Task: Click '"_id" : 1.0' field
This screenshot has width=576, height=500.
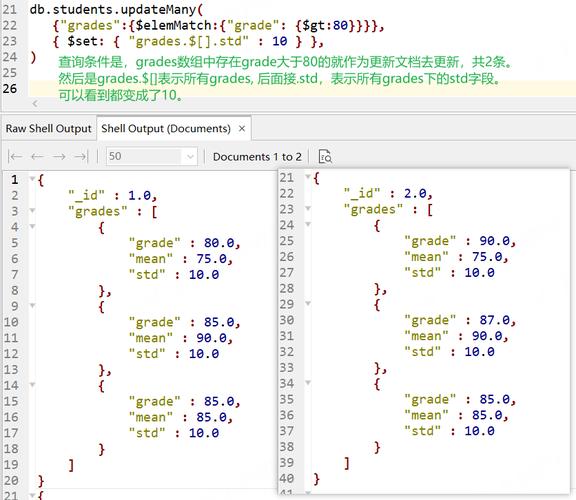Action: (112, 195)
